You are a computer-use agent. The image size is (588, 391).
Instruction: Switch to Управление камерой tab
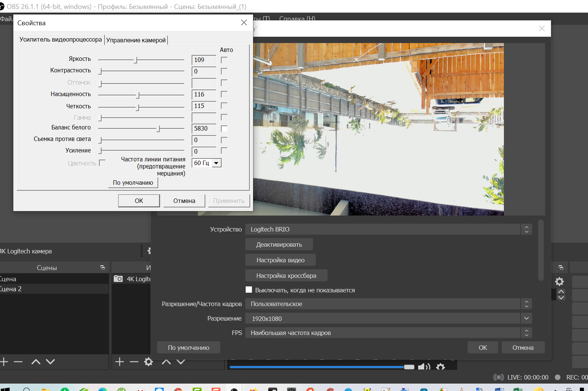click(136, 40)
